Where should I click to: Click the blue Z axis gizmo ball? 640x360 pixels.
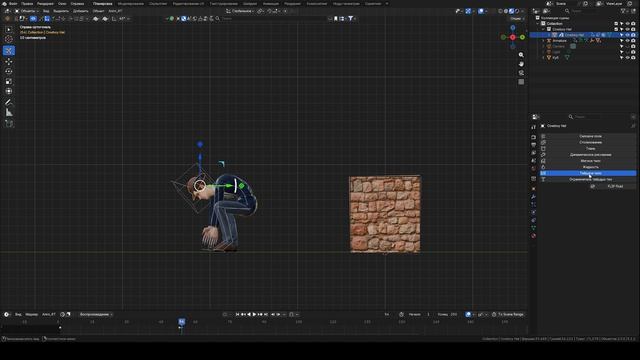[513, 28]
